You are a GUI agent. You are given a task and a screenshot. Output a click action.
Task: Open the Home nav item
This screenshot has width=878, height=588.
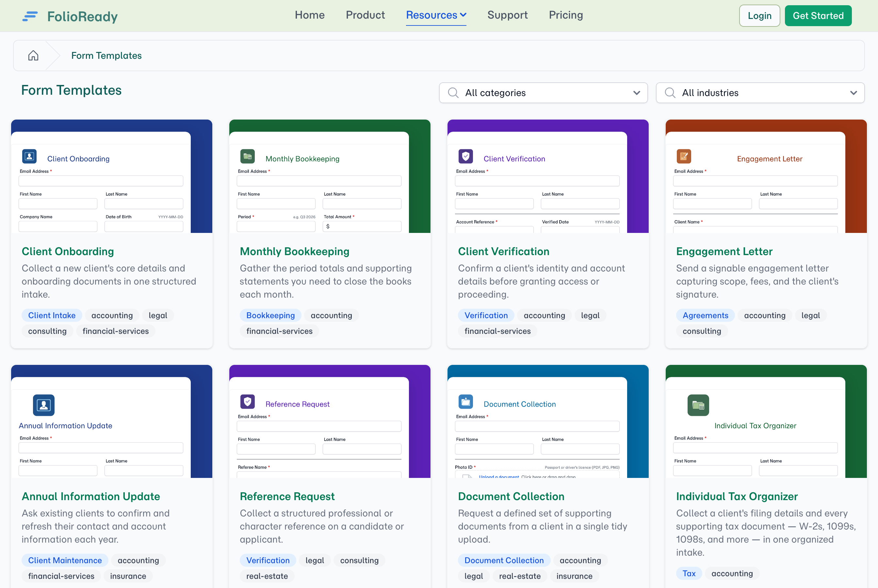[x=310, y=15]
